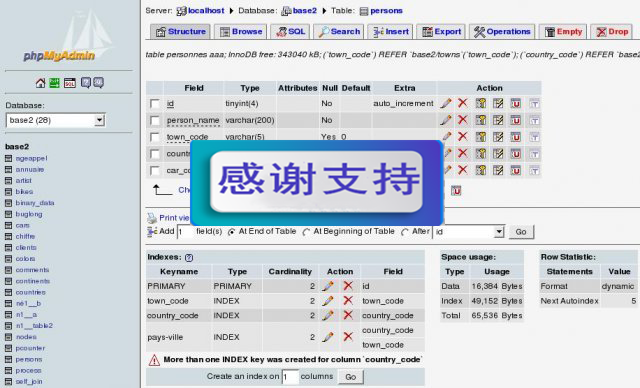Open the After field dropdown showing id
This screenshot has width=640, height=388.
(469, 232)
